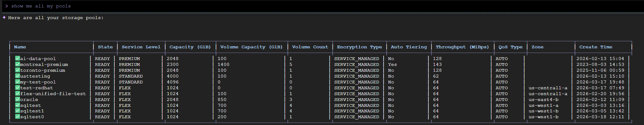The height and width of the screenshot is (125, 644).
Task: Click the 'Volume Capacity (GiB)' column header
Action: tap(251, 47)
